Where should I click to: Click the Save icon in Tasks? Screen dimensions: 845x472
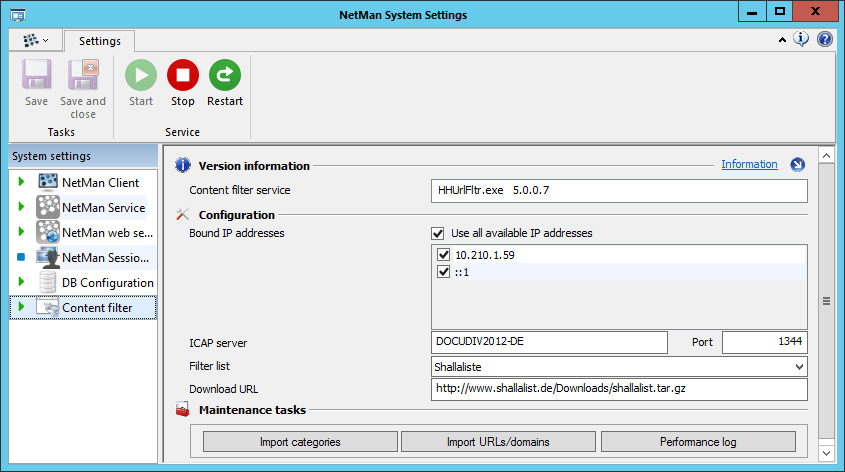37,76
